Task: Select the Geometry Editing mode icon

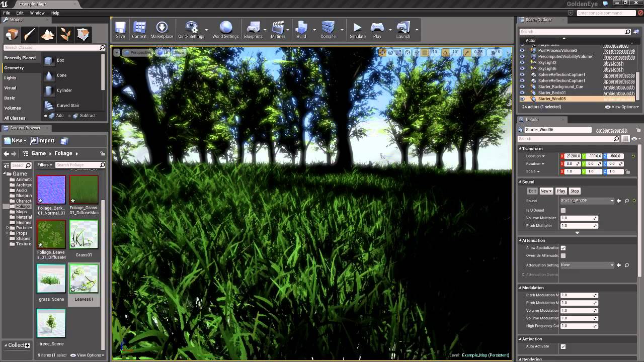Action: click(x=83, y=34)
